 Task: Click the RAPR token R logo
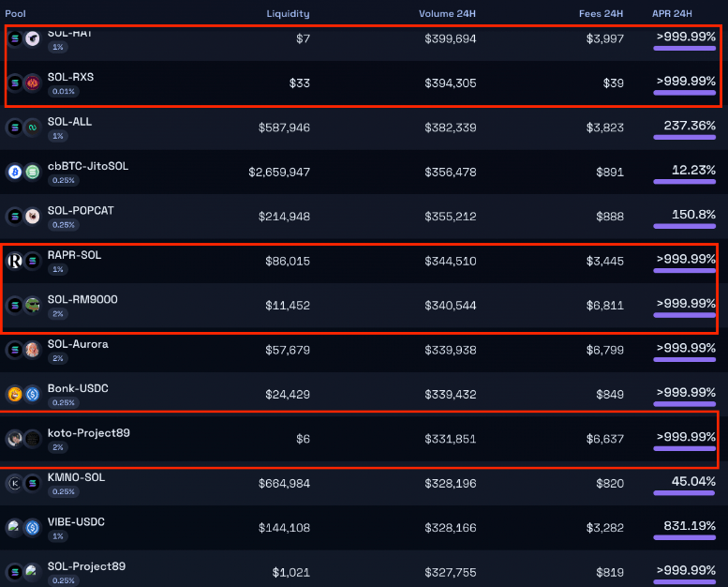[x=15, y=261]
